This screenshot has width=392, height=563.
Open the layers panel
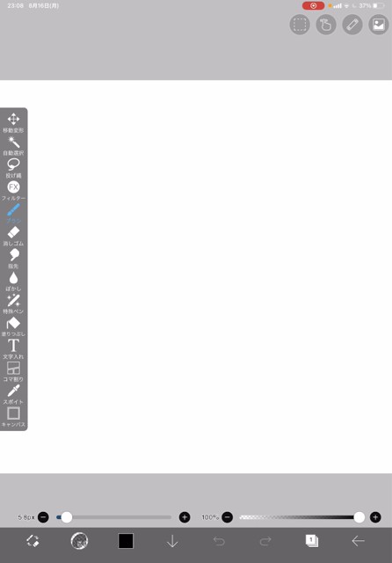pyautogui.click(x=312, y=541)
